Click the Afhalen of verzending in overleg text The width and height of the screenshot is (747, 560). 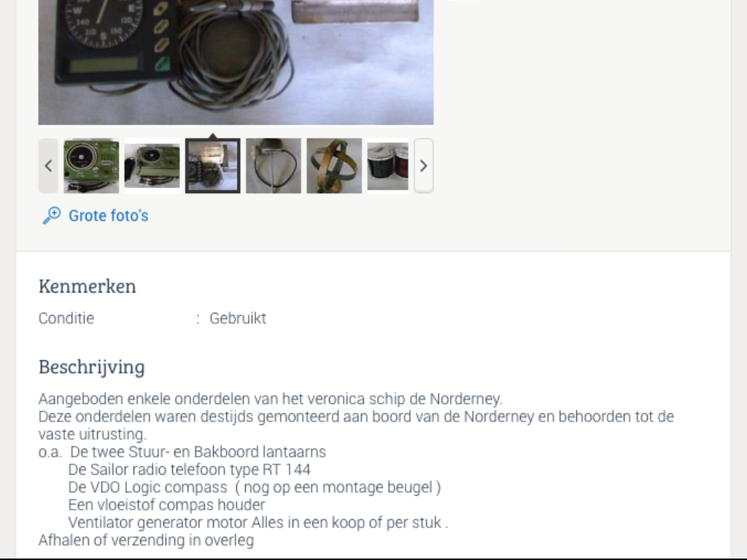click(146, 540)
